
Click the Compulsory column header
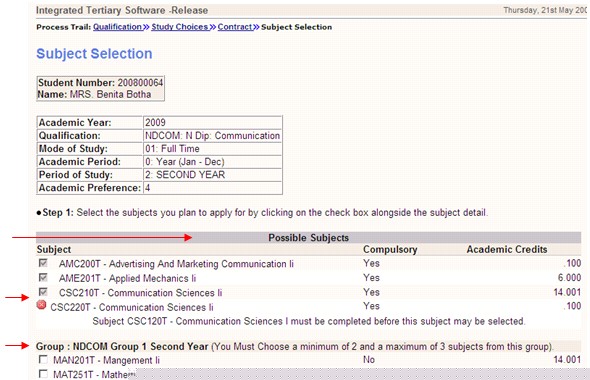(390, 249)
